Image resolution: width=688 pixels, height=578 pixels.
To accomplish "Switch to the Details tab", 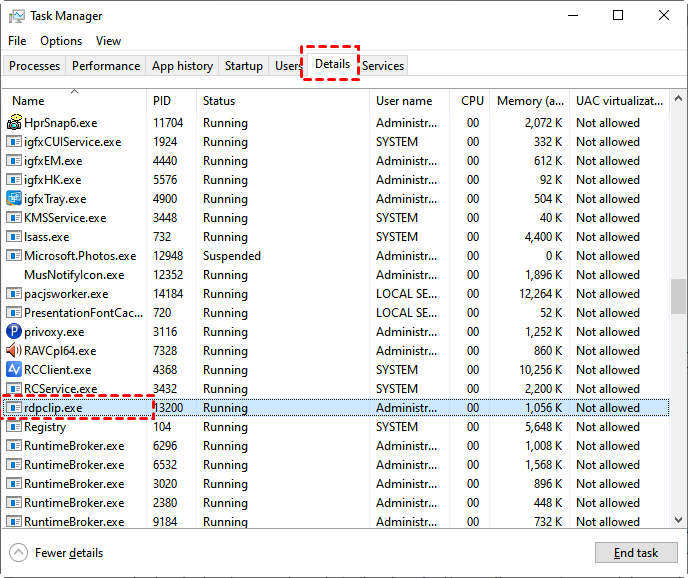I will (x=333, y=64).
